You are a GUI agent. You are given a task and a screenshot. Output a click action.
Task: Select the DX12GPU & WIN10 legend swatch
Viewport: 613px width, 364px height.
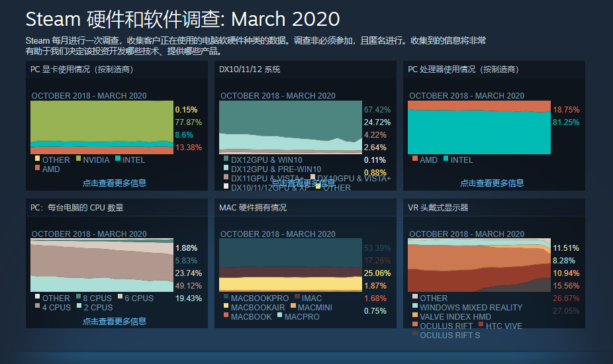coord(226,159)
